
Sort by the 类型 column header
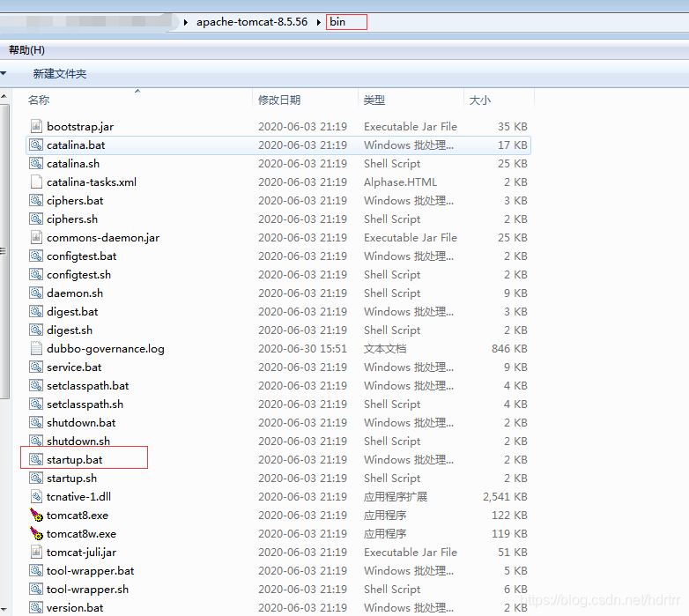pyautogui.click(x=374, y=100)
